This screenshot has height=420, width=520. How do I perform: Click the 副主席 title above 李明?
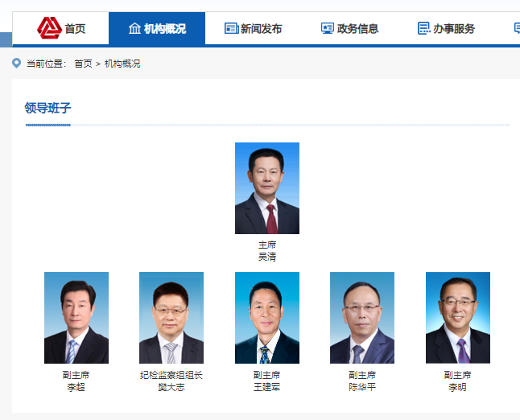[x=458, y=375]
